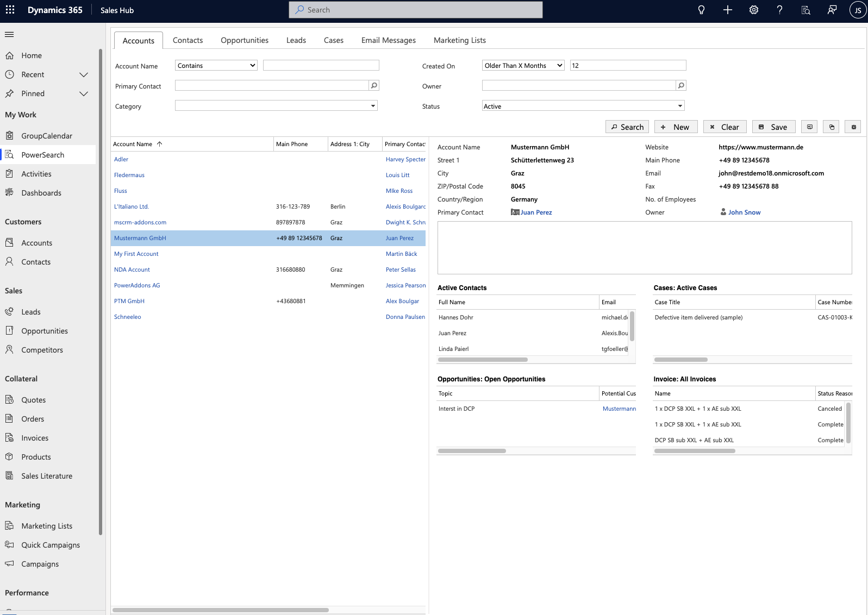Click the card view icon button next to Save

tap(809, 127)
